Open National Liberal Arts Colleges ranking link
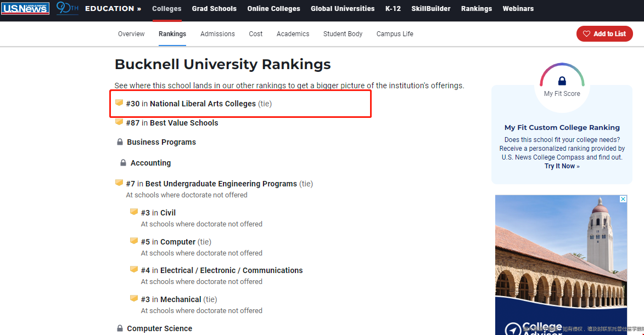 point(203,104)
